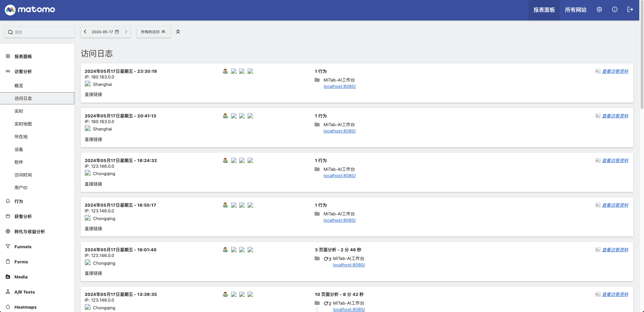Click '3 页面分析 - 2 分 46 秒' text
This screenshot has width=644, height=312.
pos(338,250)
